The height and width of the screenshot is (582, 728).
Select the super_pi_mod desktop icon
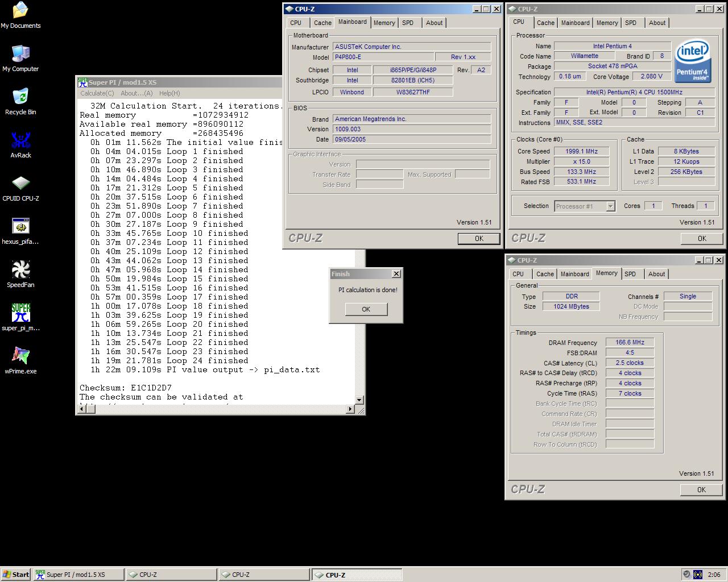click(20, 317)
